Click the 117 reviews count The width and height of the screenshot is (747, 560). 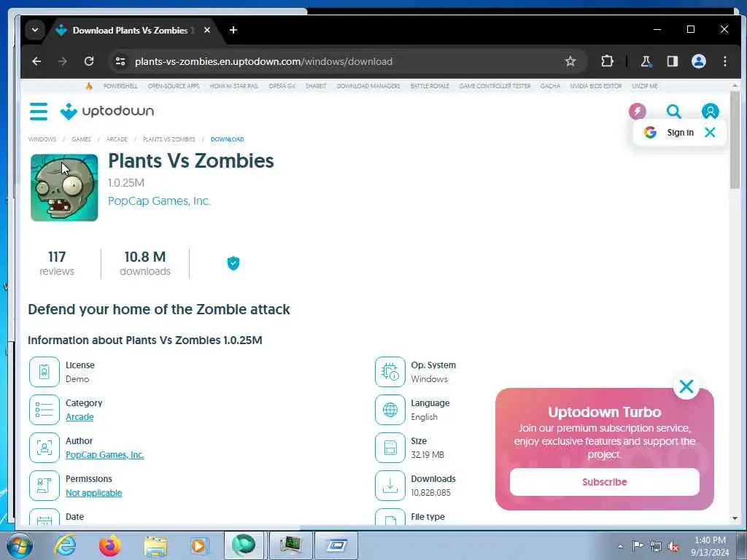pyautogui.click(x=57, y=263)
